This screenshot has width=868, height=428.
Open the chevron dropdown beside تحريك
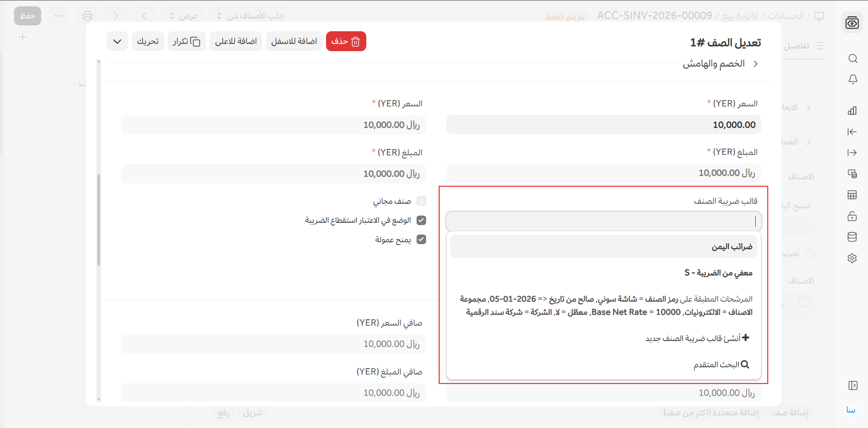(x=117, y=42)
